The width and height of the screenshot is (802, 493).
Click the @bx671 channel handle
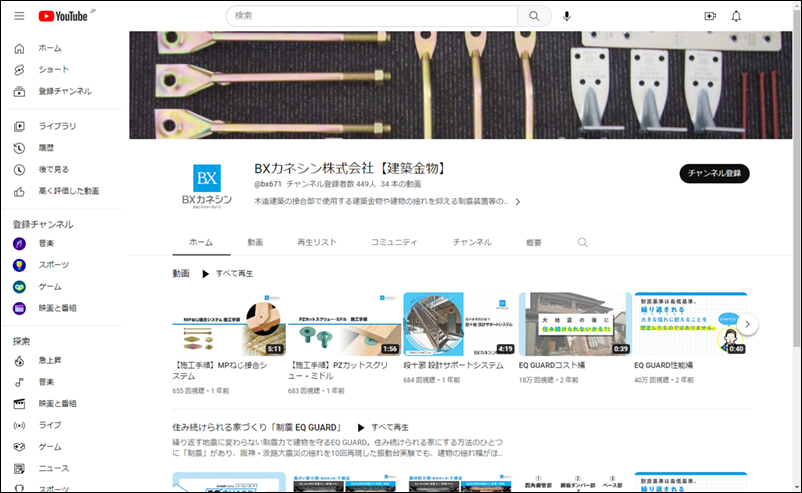pos(268,184)
